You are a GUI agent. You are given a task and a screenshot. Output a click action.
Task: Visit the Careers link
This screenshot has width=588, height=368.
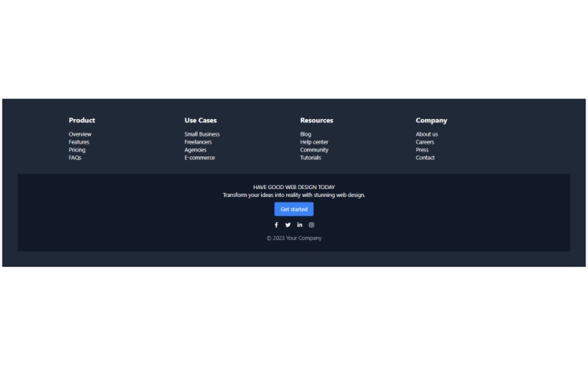pos(425,142)
